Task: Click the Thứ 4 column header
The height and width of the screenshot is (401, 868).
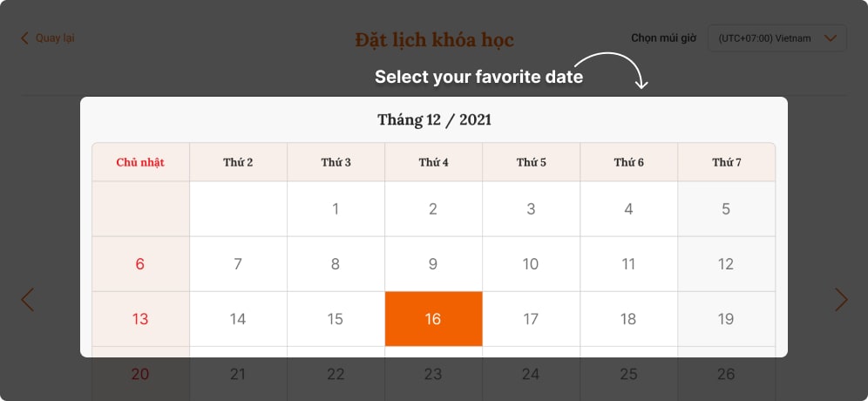Action: tap(433, 162)
